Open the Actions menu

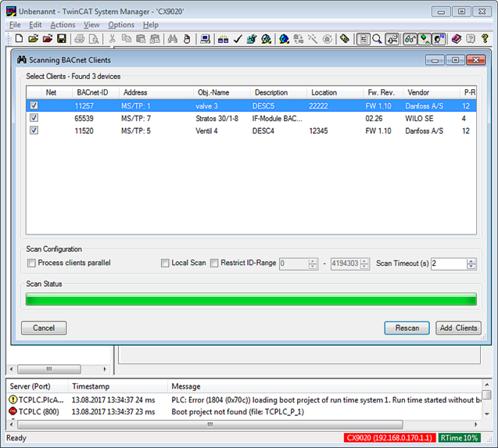(63, 25)
